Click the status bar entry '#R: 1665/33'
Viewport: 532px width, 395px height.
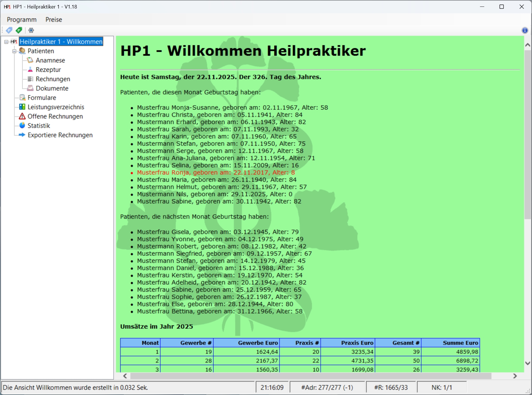[391, 387]
